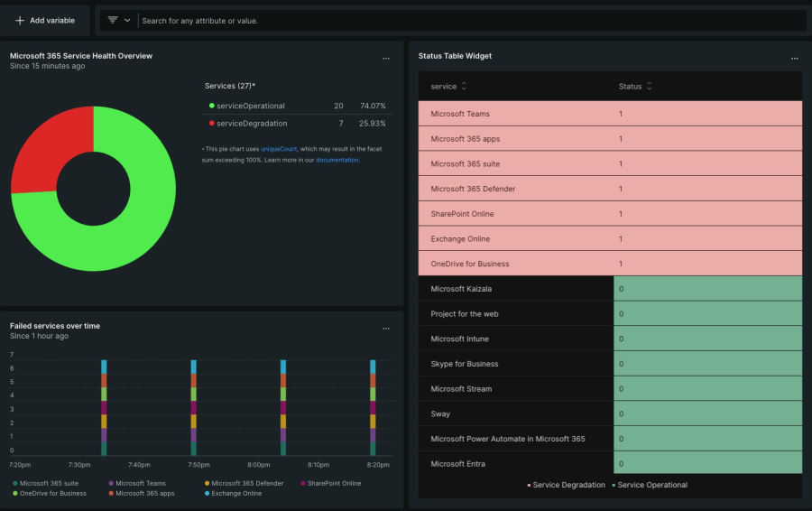Select the Microsoft 365 apps table row
The image size is (812, 511).
coord(610,138)
